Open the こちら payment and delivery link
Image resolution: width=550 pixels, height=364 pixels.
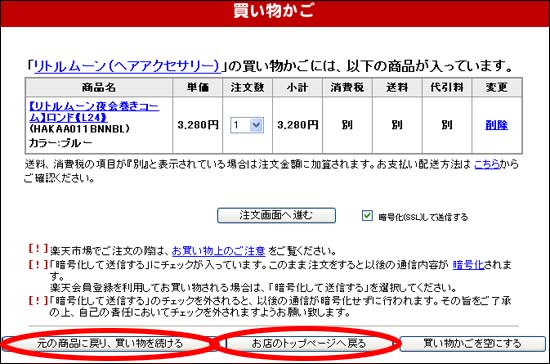point(487,164)
